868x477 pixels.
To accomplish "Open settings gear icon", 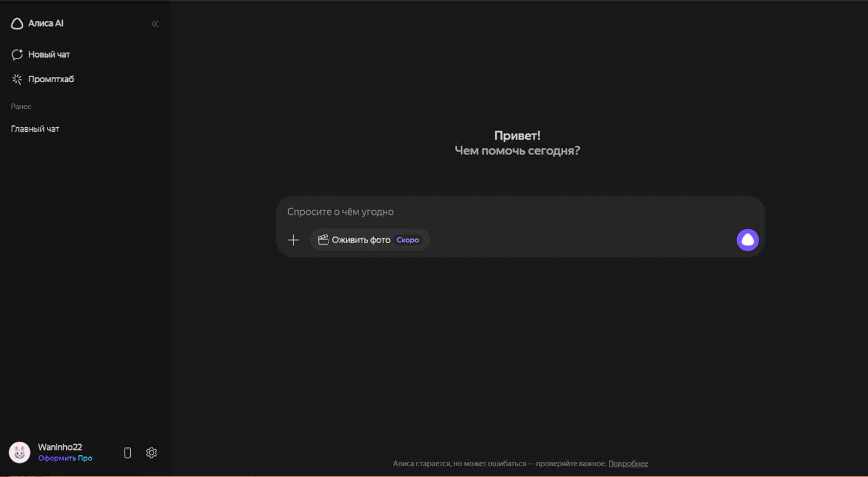I will click(x=151, y=453).
